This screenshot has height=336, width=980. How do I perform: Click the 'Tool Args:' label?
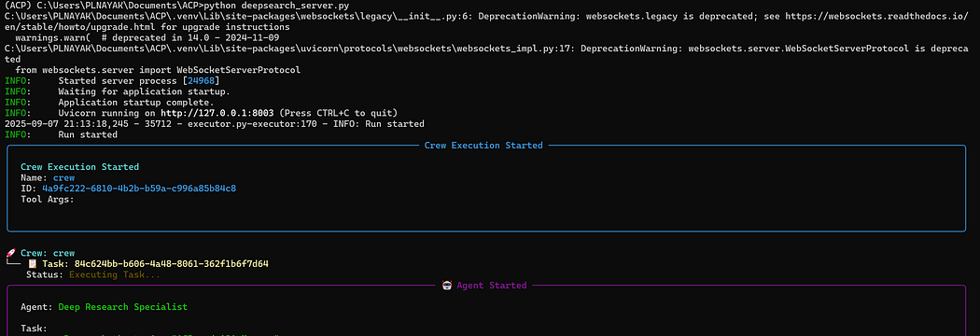pyautogui.click(x=48, y=199)
